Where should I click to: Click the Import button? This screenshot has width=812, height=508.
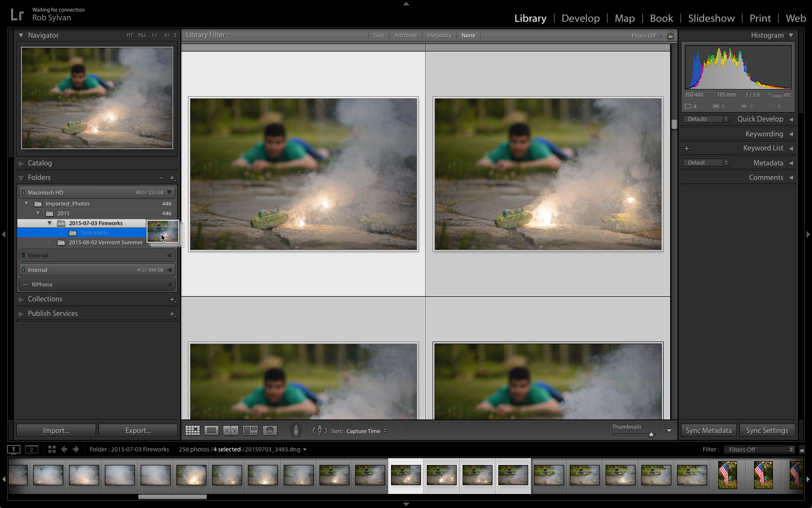click(56, 431)
